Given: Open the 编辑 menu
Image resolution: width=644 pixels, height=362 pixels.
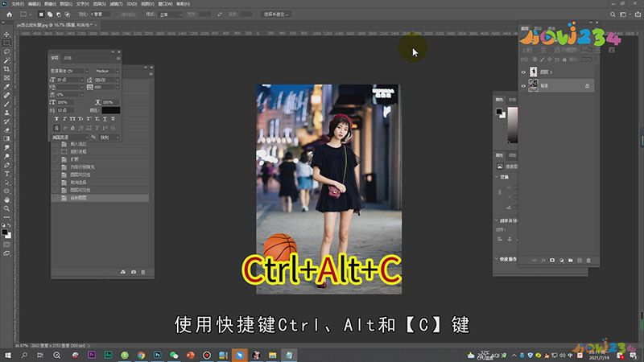Looking at the screenshot, I should [x=34, y=4].
